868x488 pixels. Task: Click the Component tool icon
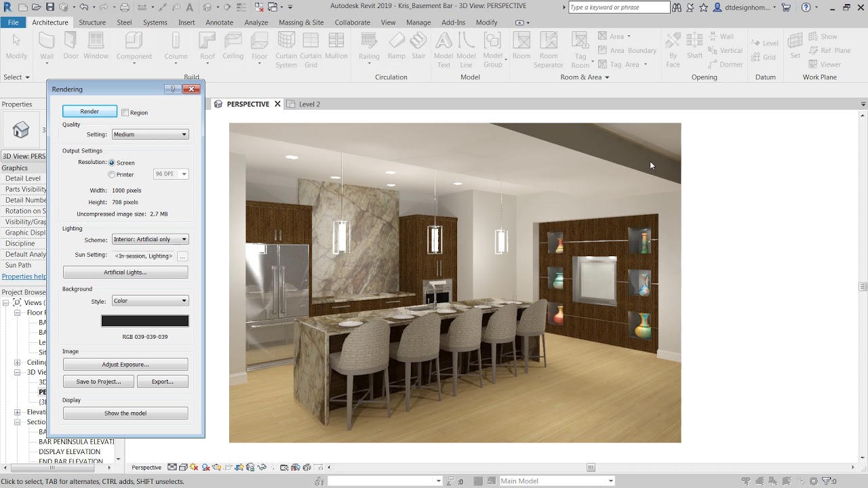[x=134, y=41]
